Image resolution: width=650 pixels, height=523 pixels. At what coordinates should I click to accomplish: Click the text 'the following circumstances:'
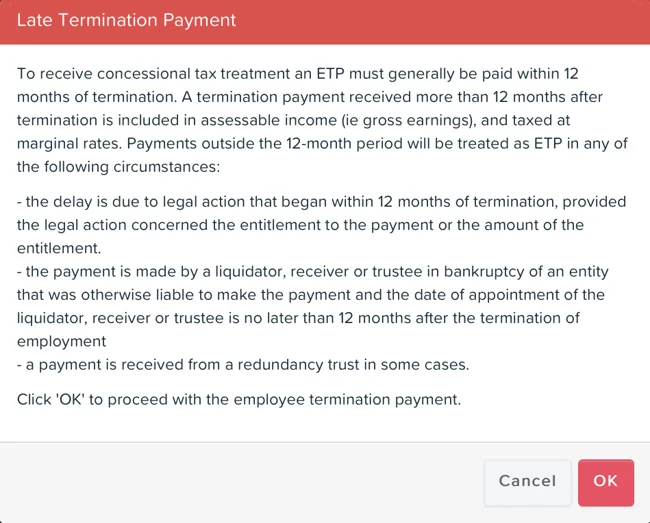[119, 167]
